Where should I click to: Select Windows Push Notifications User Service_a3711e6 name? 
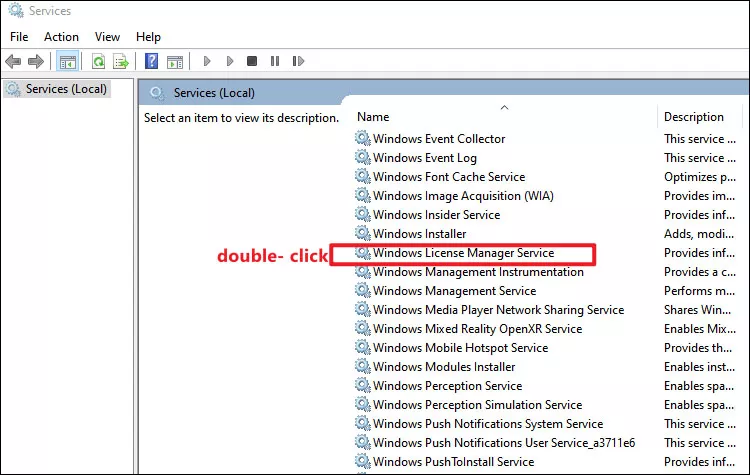pos(504,443)
